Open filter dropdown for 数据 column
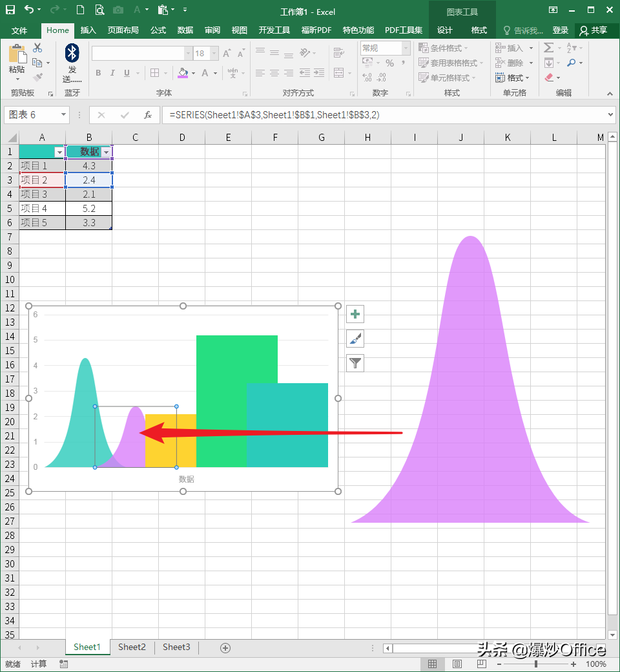The image size is (620, 672). pos(106,152)
